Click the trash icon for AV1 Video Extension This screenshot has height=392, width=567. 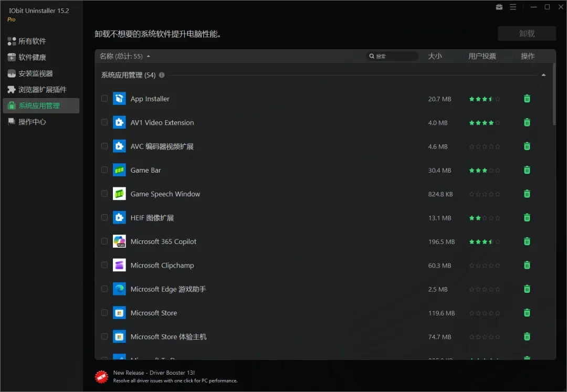point(527,122)
